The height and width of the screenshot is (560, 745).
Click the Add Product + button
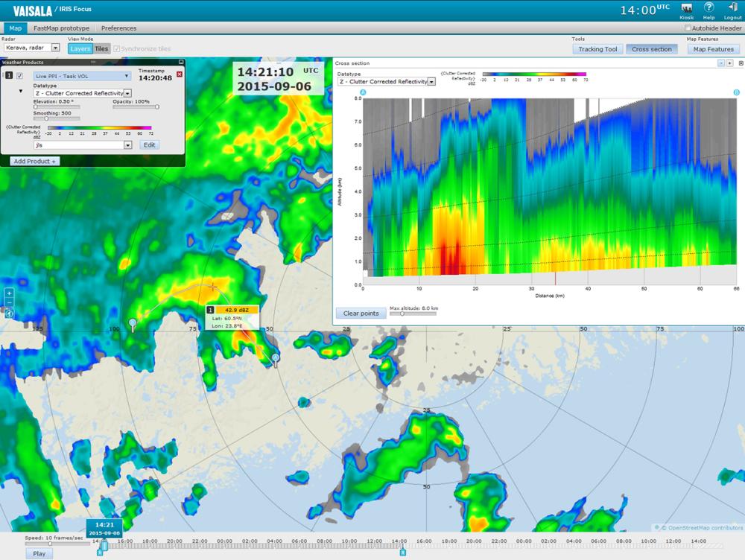34,161
